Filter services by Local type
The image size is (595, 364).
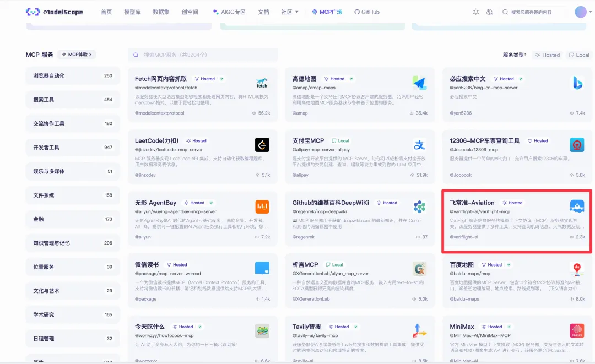(579, 55)
